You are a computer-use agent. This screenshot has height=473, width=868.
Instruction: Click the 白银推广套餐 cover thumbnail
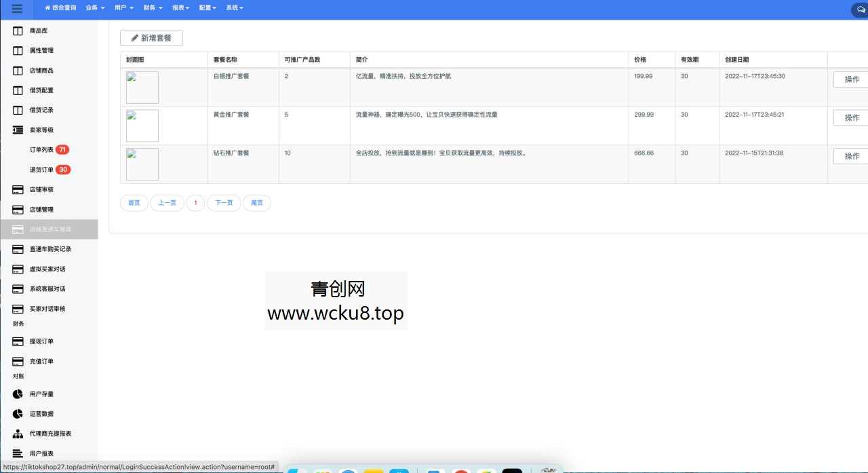tap(142, 87)
